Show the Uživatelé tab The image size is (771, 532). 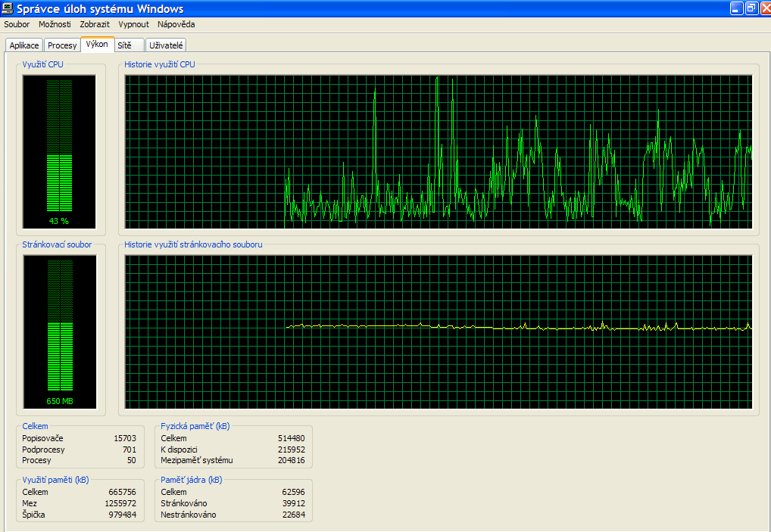(x=166, y=45)
